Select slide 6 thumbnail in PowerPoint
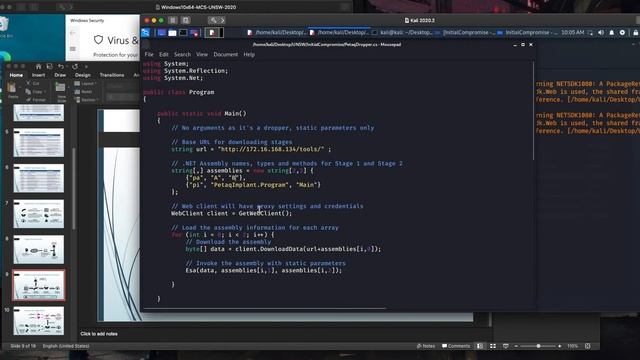The width and height of the screenshot is (640, 360). [x=39, y=178]
